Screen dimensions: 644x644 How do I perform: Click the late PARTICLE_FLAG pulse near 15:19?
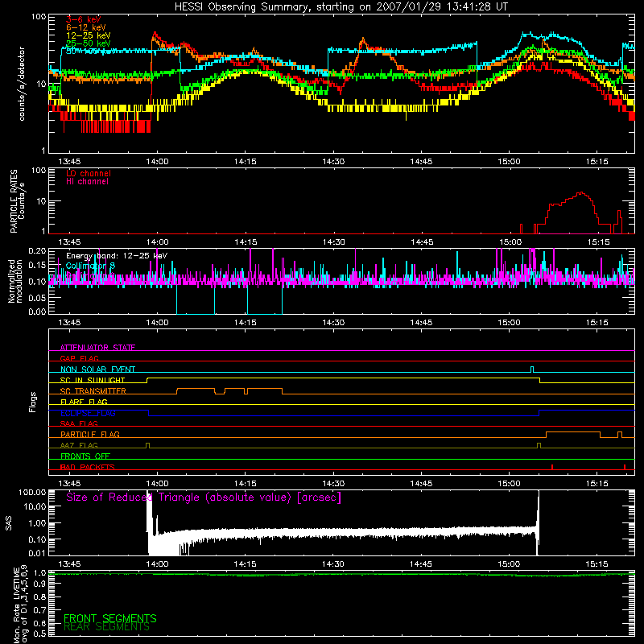(x=620, y=435)
